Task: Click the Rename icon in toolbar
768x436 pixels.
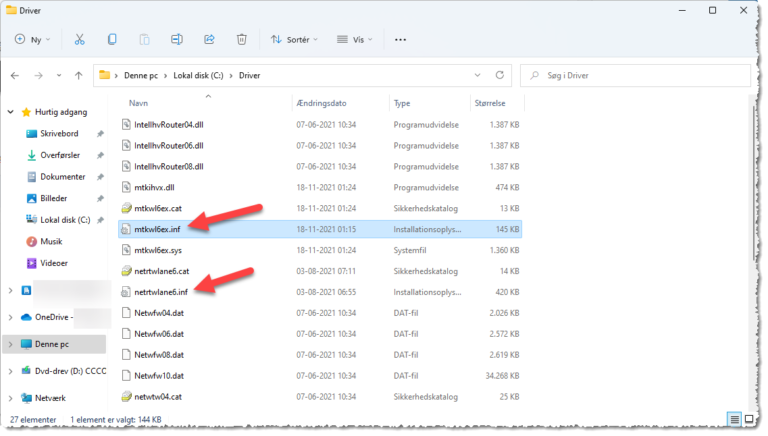Action: pyautogui.click(x=177, y=40)
